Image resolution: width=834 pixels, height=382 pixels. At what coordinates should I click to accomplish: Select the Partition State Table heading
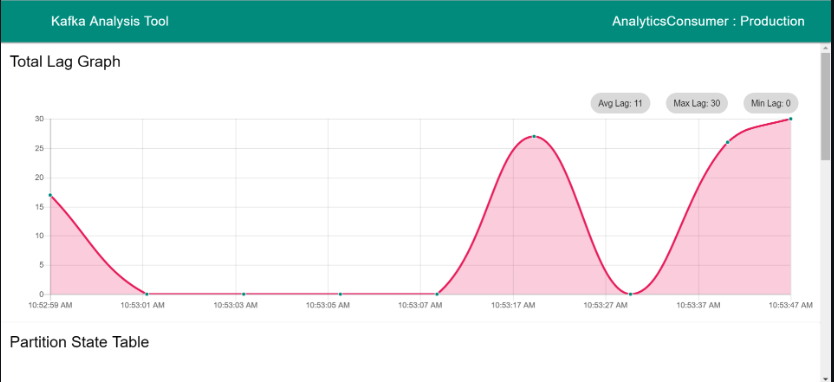point(79,342)
